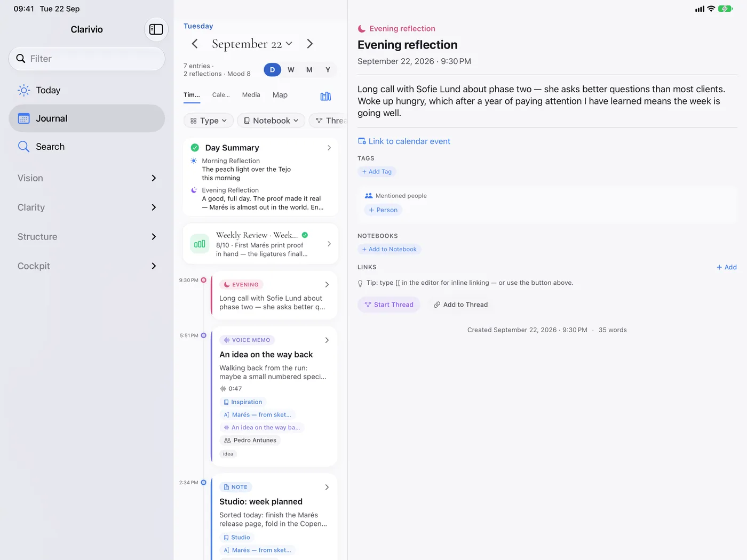The image size is (747, 560).
Task: Click Start Thread button
Action: (x=389, y=305)
